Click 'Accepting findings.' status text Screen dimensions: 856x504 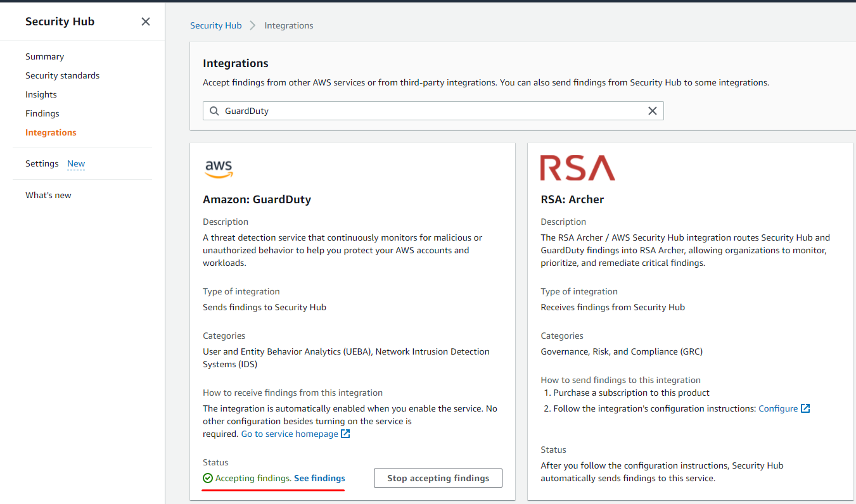click(253, 478)
